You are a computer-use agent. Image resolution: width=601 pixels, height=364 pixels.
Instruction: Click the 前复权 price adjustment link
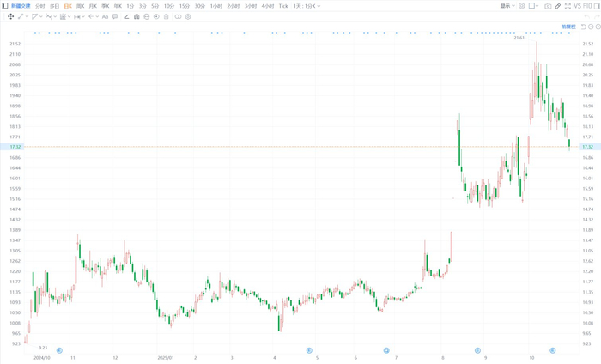click(x=568, y=27)
